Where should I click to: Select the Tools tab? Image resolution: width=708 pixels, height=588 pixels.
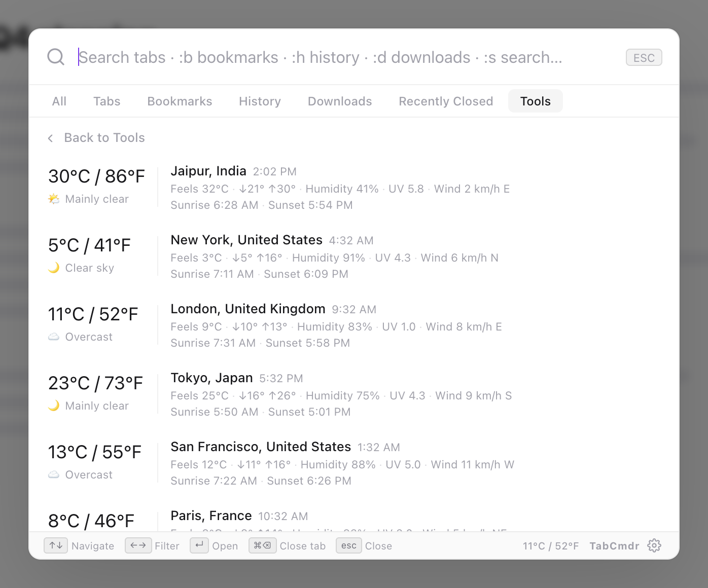[535, 101]
